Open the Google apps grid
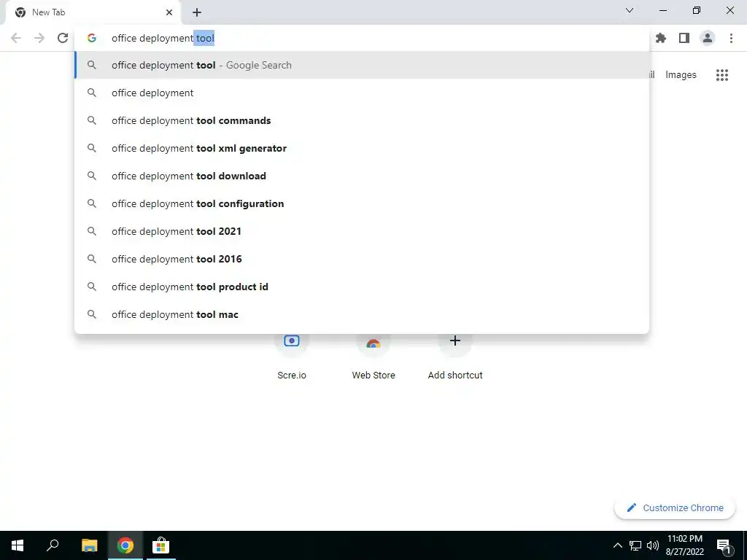 click(x=722, y=75)
